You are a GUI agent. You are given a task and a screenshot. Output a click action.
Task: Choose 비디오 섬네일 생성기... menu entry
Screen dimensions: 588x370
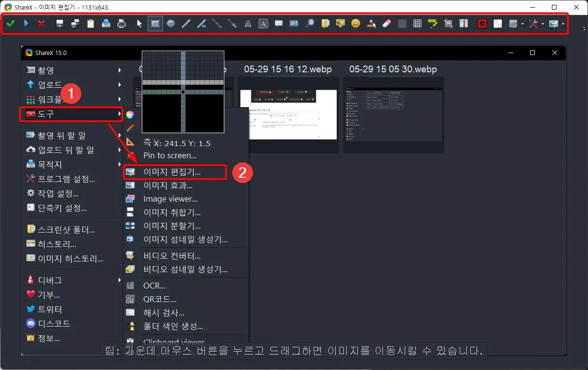click(x=186, y=270)
